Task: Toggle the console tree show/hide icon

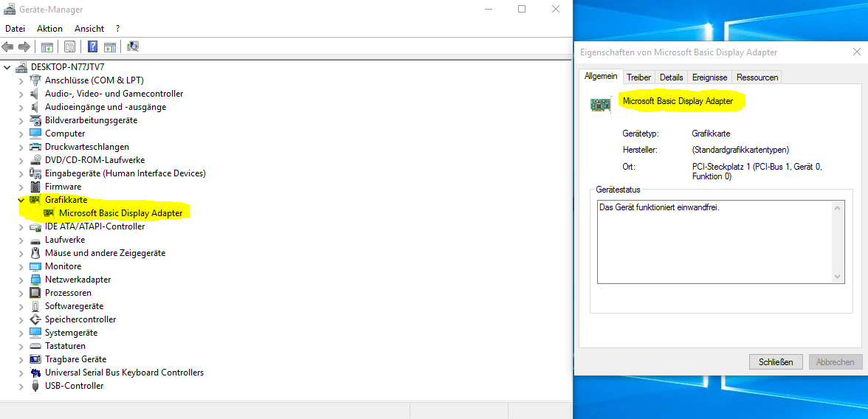Action: click(47, 46)
